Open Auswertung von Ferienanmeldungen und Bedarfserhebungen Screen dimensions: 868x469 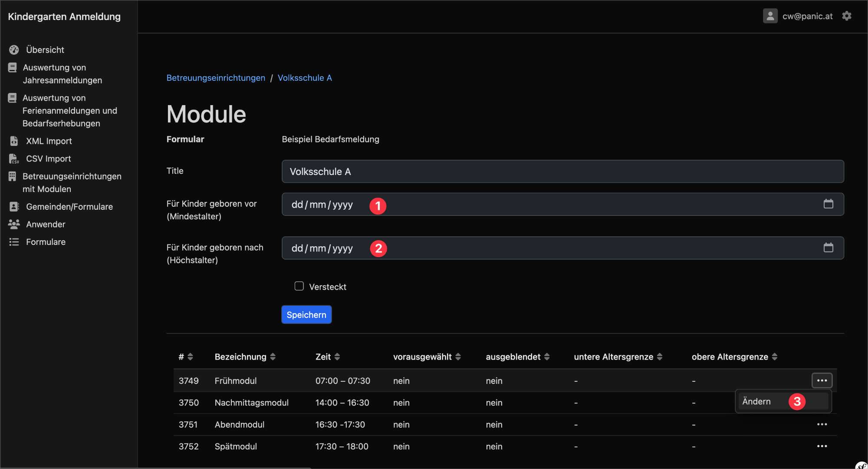(x=70, y=111)
